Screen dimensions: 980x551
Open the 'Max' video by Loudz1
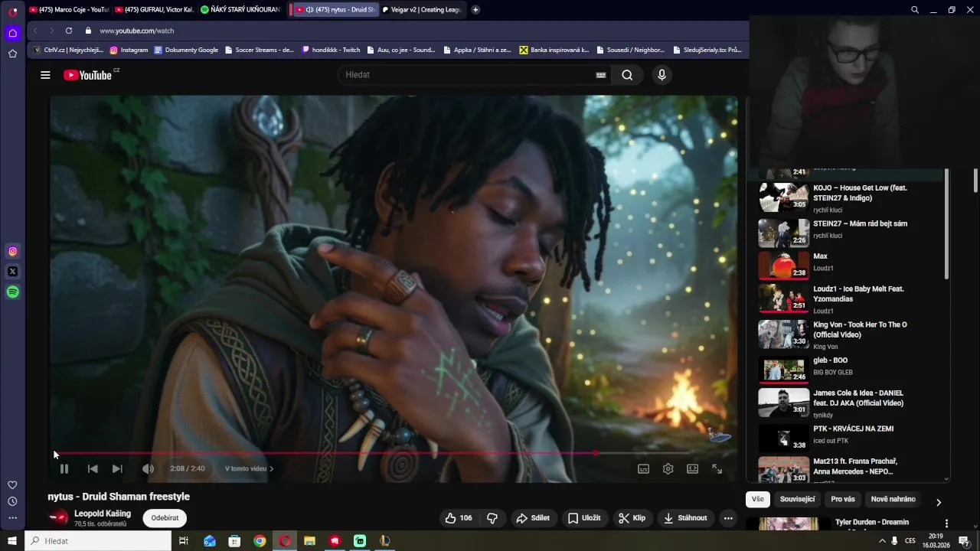820,256
